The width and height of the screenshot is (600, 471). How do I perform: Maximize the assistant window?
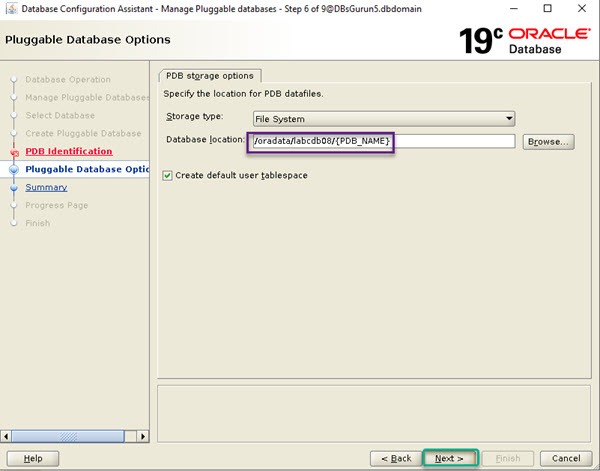coord(548,8)
